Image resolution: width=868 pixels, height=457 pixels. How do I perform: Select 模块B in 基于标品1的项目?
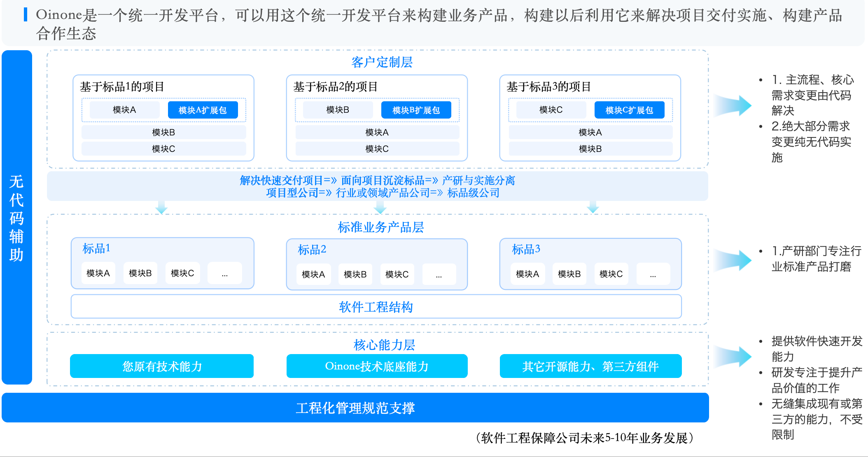coord(163,132)
